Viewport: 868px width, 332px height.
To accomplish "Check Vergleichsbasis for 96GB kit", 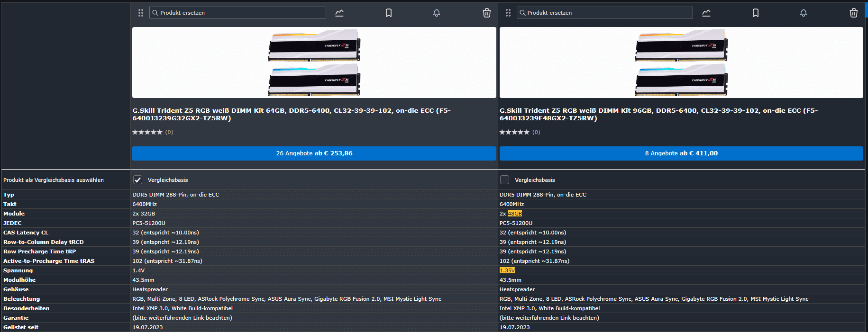I will tap(505, 180).
